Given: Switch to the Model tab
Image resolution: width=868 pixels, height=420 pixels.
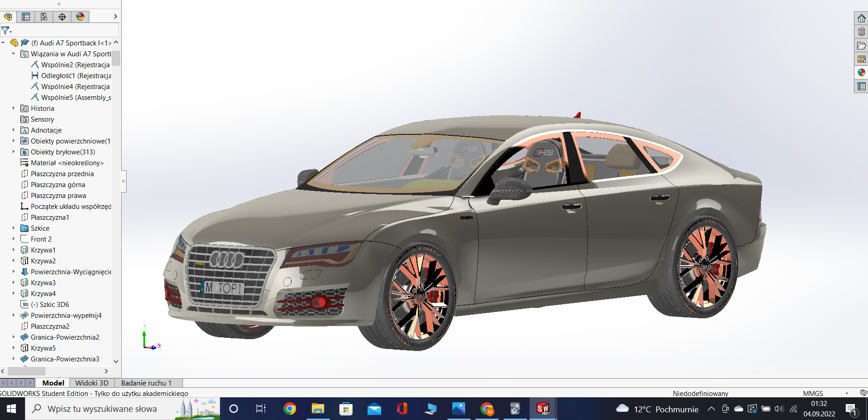Looking at the screenshot, I should tap(53, 383).
